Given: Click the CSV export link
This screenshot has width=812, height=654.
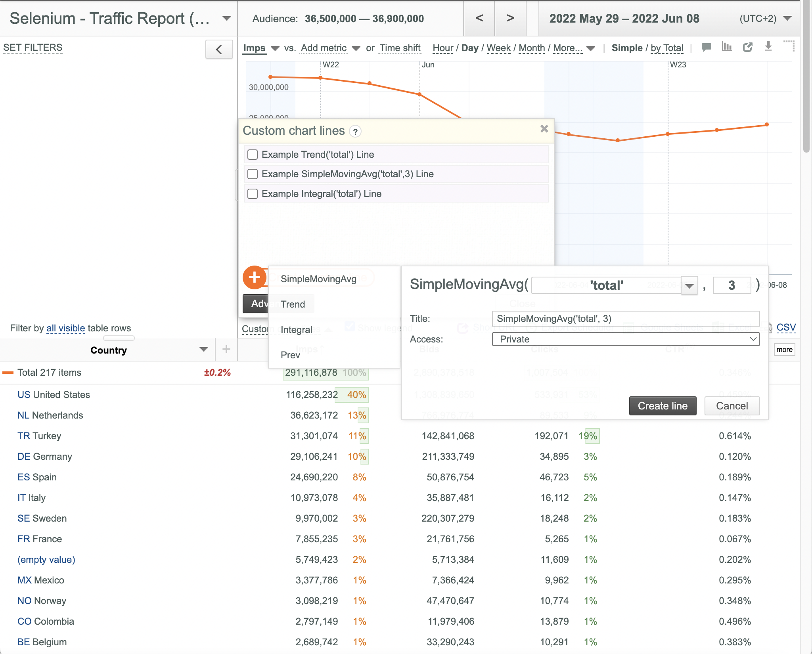Looking at the screenshot, I should [786, 327].
